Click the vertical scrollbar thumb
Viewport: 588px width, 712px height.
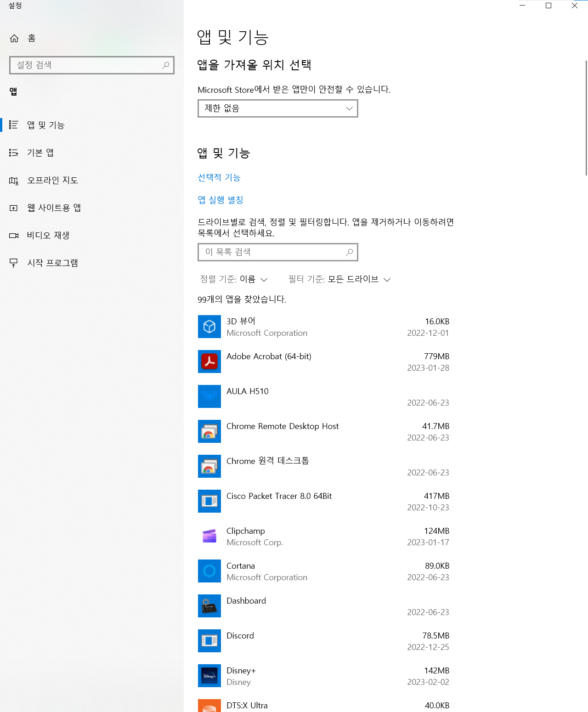pyautogui.click(x=586, y=118)
